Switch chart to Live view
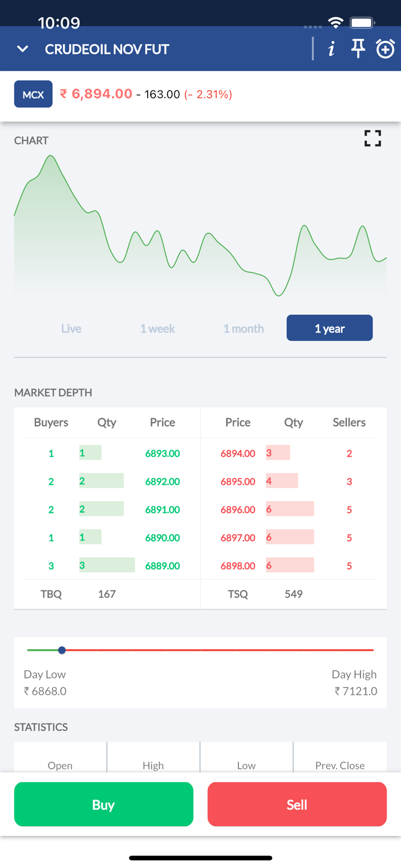 [x=71, y=328]
